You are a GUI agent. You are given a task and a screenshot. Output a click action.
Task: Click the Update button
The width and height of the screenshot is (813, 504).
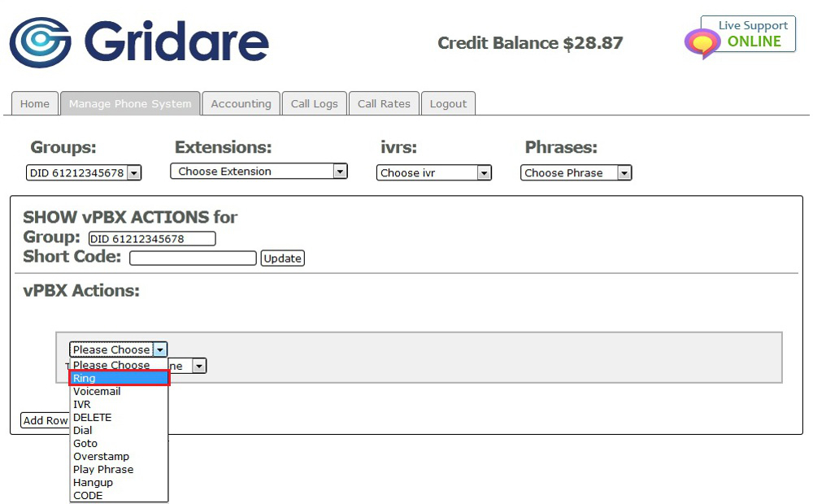pyautogui.click(x=282, y=259)
